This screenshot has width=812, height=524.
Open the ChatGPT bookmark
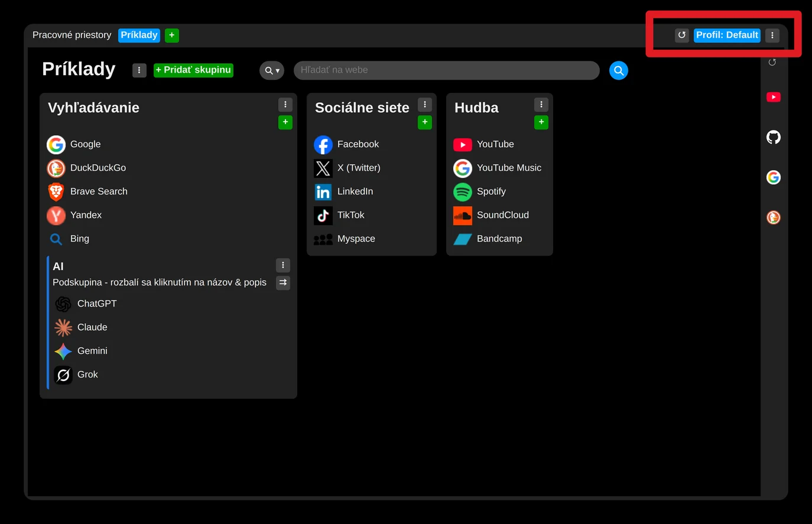point(86,304)
